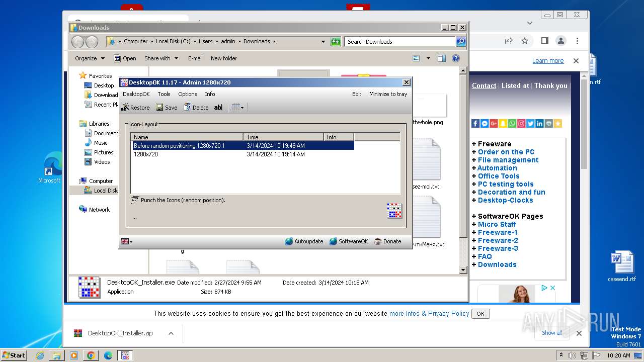Open the view options dropdown arrow in Explorer
Screen dimensions: 644x362
(428, 58)
